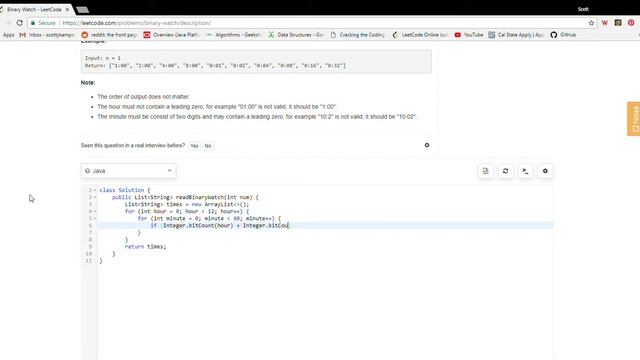Place cursor at end of line 6 code
Viewport: 640px width, 360px height.
[x=289, y=225]
